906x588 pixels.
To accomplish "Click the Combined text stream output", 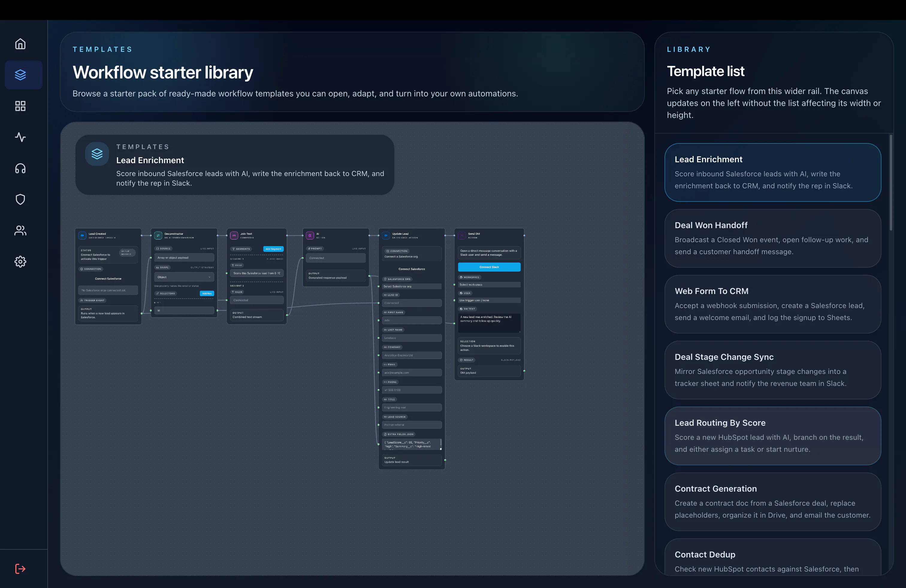I will 256,315.
